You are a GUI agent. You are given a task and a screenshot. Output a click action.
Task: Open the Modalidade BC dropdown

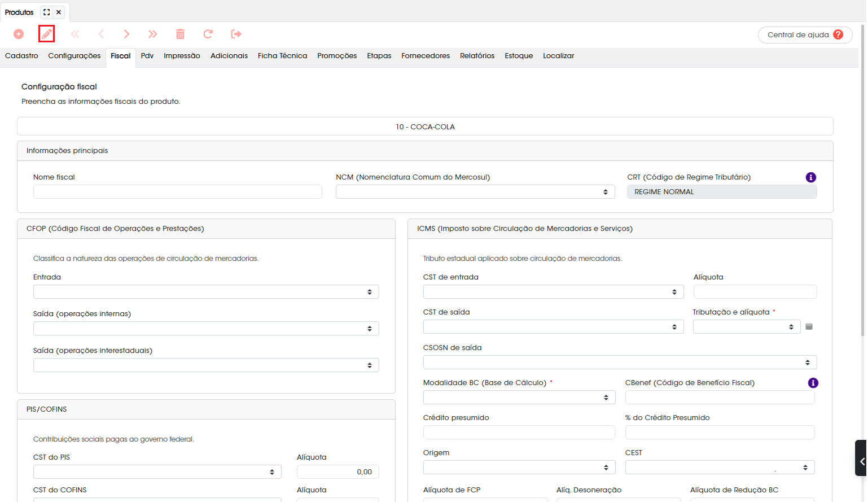[519, 398]
